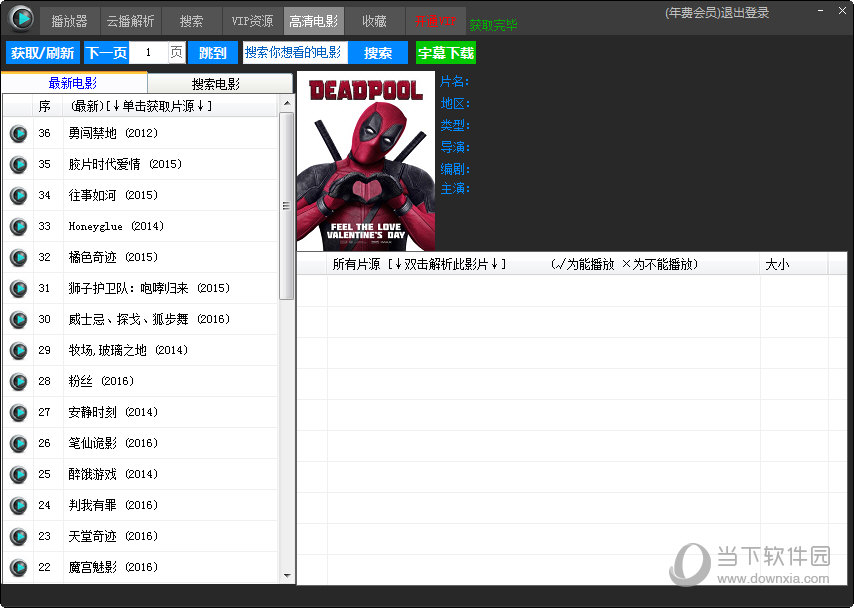This screenshot has width=854, height=608.
Task: Click the 序 column header
Action: pos(45,106)
